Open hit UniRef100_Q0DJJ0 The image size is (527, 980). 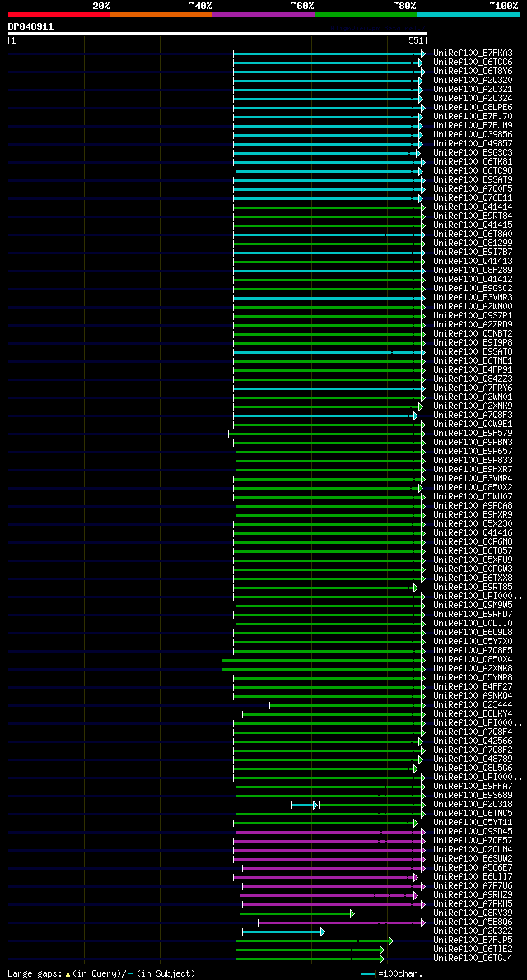473,624
